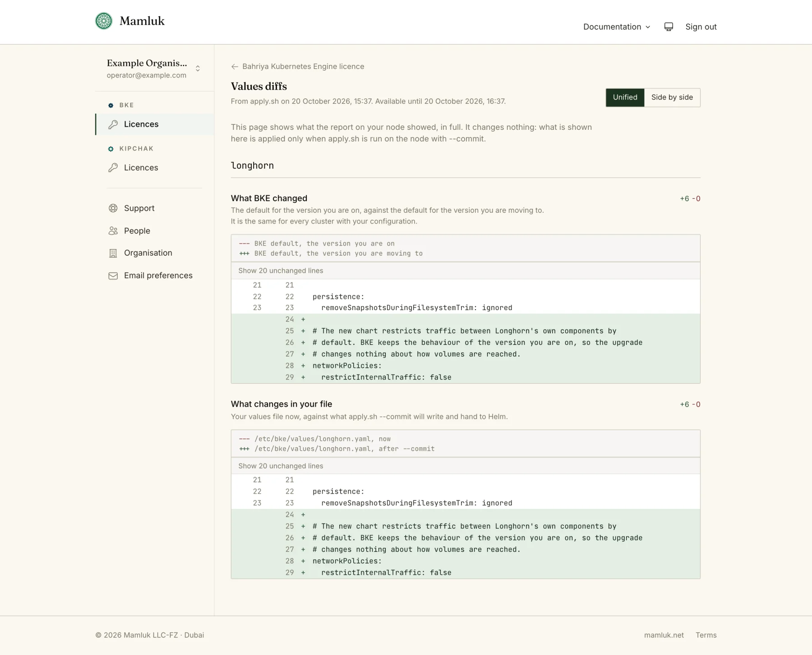Click the Support lifebuoy icon
This screenshot has height=655, width=812.
[x=113, y=208]
